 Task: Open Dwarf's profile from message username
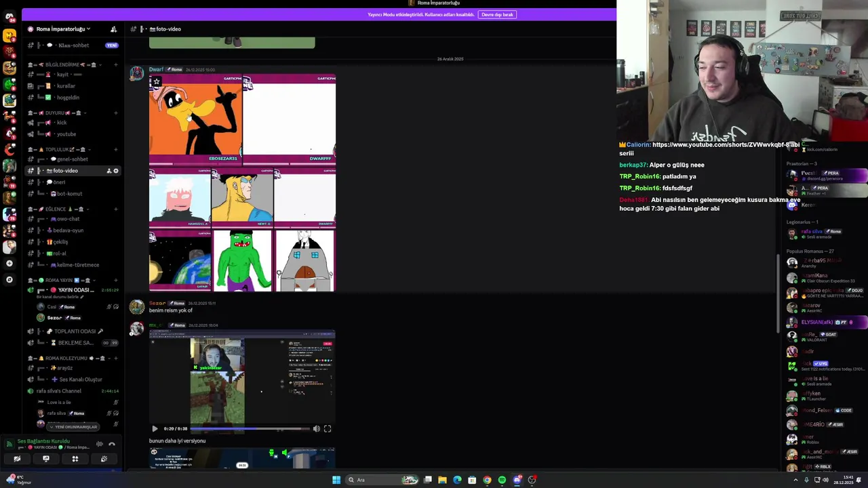tap(156, 70)
